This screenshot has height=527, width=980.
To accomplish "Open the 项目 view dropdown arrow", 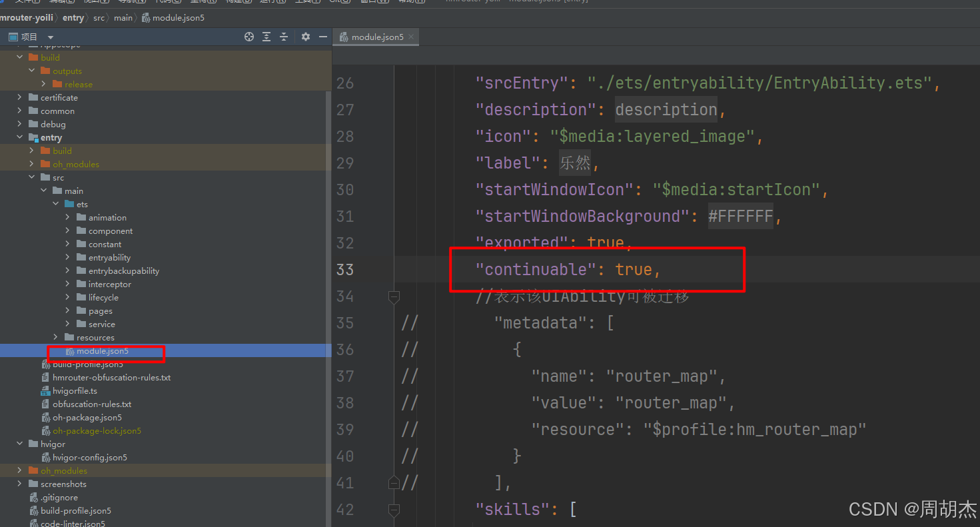I will (50, 37).
